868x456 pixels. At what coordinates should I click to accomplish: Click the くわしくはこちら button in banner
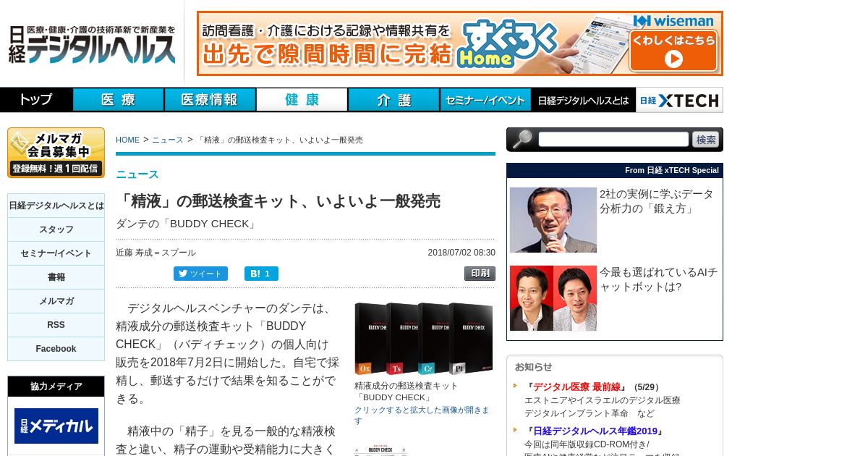[673, 51]
